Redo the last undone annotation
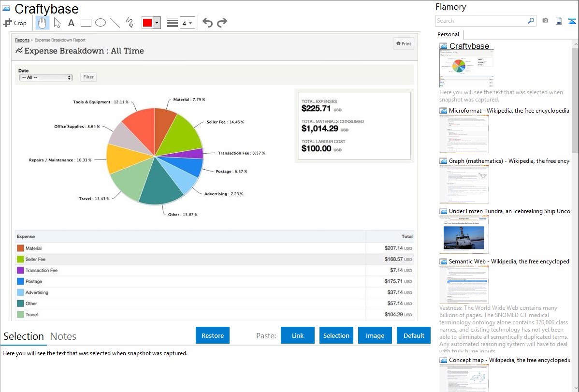Viewport: 579px width, 392px height. point(222,23)
